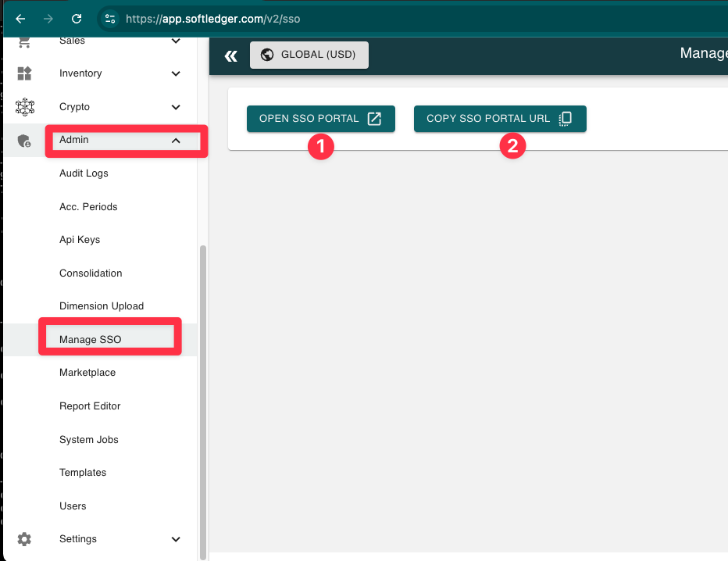Open the Api Keys page

point(80,240)
